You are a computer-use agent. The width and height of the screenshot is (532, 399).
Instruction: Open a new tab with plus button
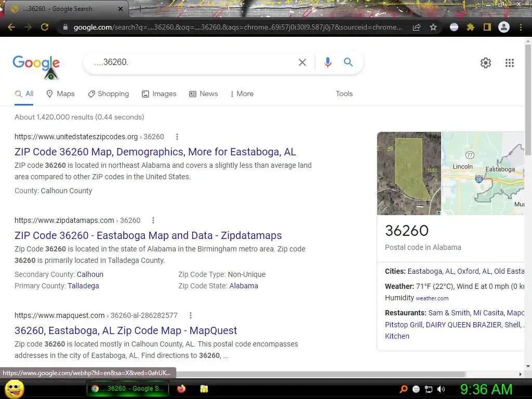click(x=139, y=9)
